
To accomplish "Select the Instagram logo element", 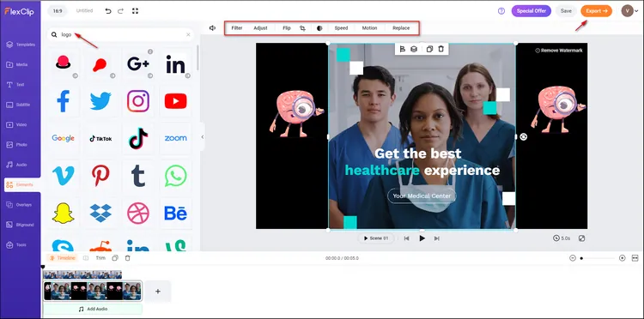I will pyautogui.click(x=138, y=101).
